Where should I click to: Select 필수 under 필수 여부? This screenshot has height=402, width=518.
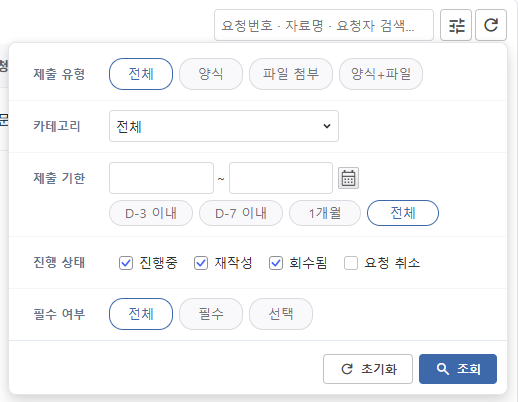[211, 314]
